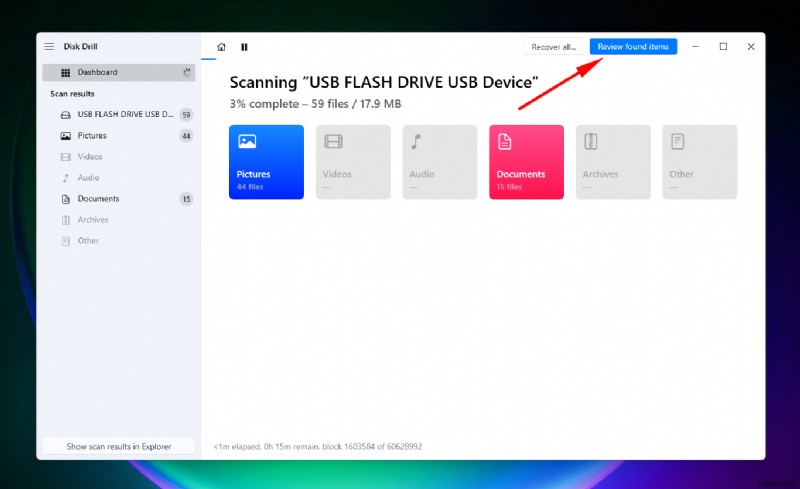Maximize the Disk Drill window

coord(723,46)
